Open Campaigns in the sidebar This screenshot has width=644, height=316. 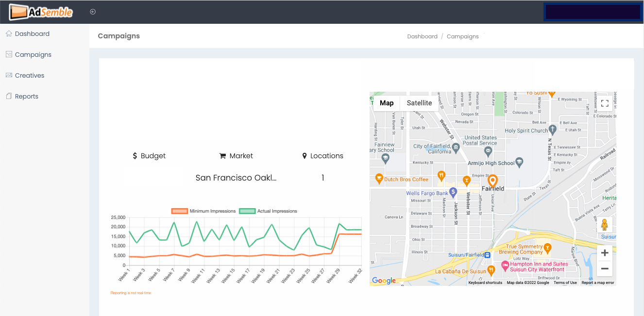[33, 55]
